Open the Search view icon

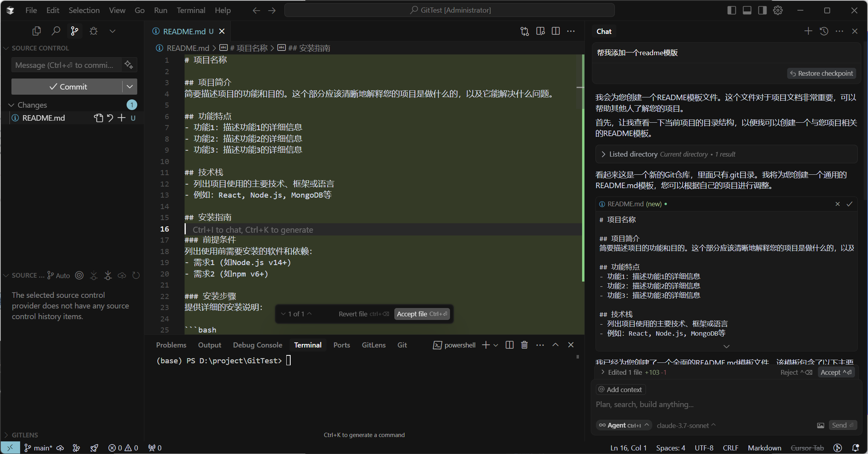coord(56,31)
